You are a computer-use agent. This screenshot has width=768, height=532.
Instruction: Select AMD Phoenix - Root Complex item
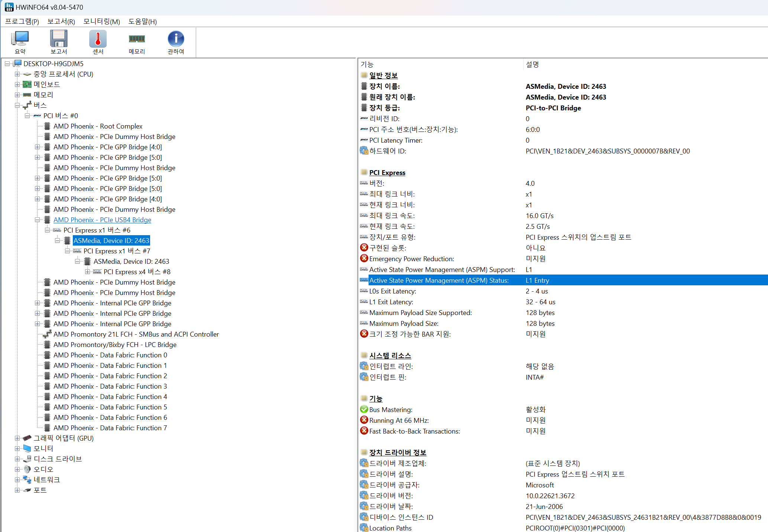click(x=98, y=126)
